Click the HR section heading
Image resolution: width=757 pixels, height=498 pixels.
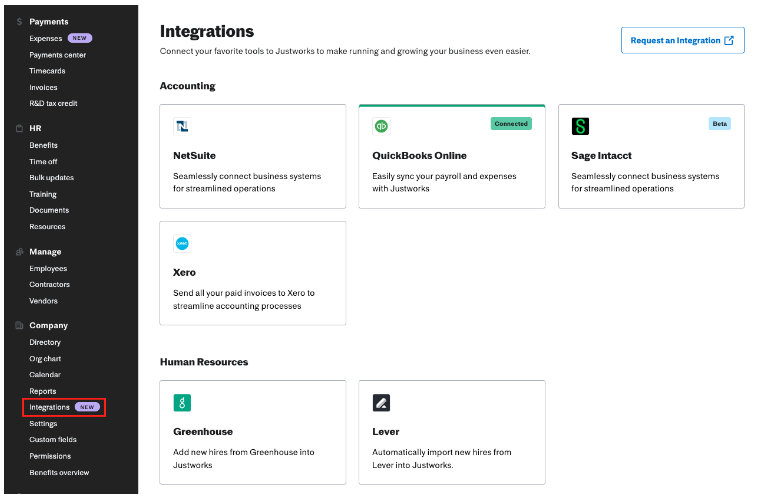35,128
